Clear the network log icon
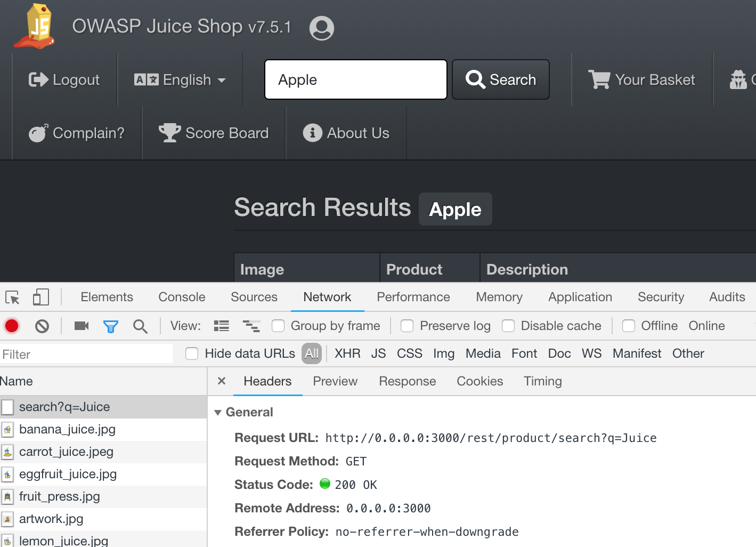 point(42,326)
